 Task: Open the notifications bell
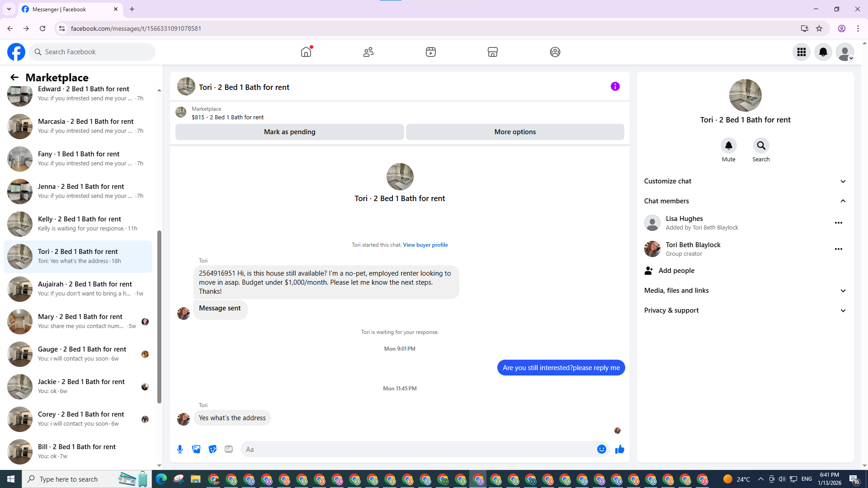coord(823,52)
